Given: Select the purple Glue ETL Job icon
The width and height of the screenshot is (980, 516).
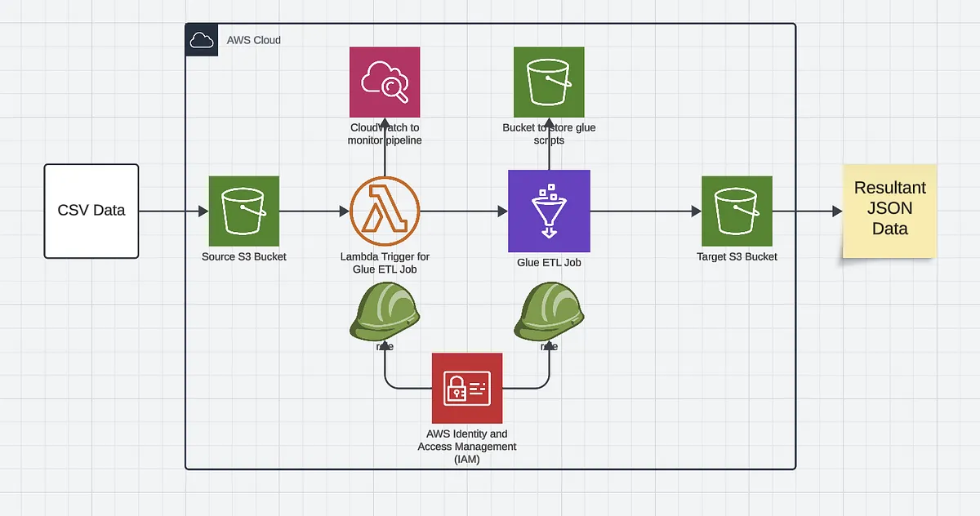Looking at the screenshot, I should [x=549, y=211].
